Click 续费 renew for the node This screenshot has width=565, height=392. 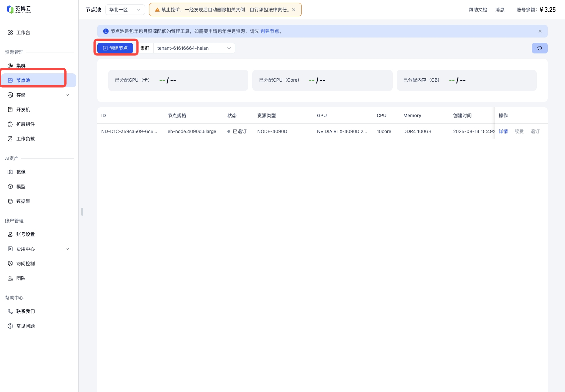[519, 131]
